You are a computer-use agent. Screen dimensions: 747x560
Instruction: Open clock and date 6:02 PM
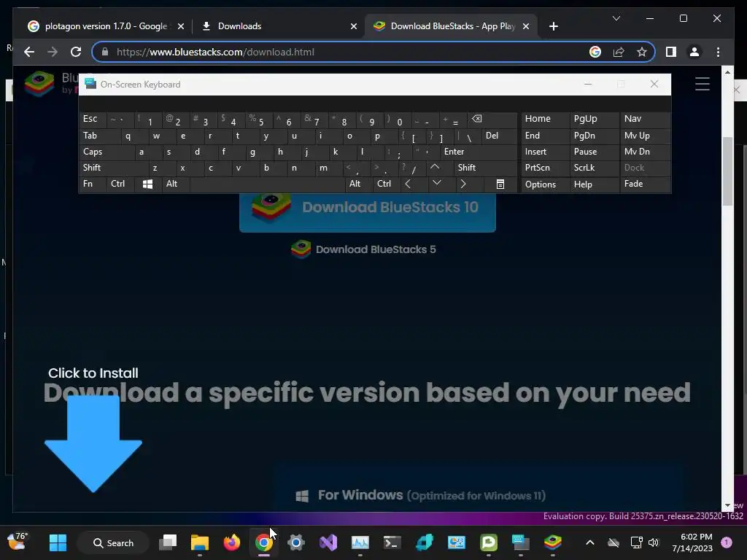point(692,542)
